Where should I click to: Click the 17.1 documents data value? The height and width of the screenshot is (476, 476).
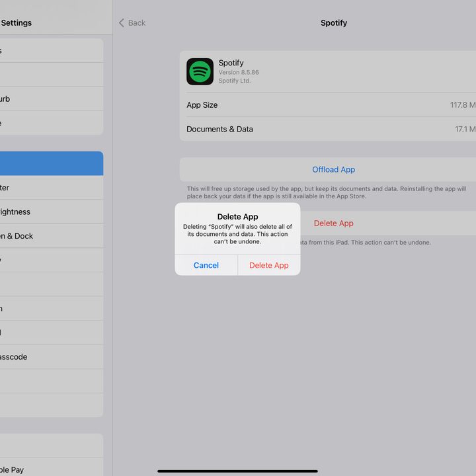coord(465,129)
